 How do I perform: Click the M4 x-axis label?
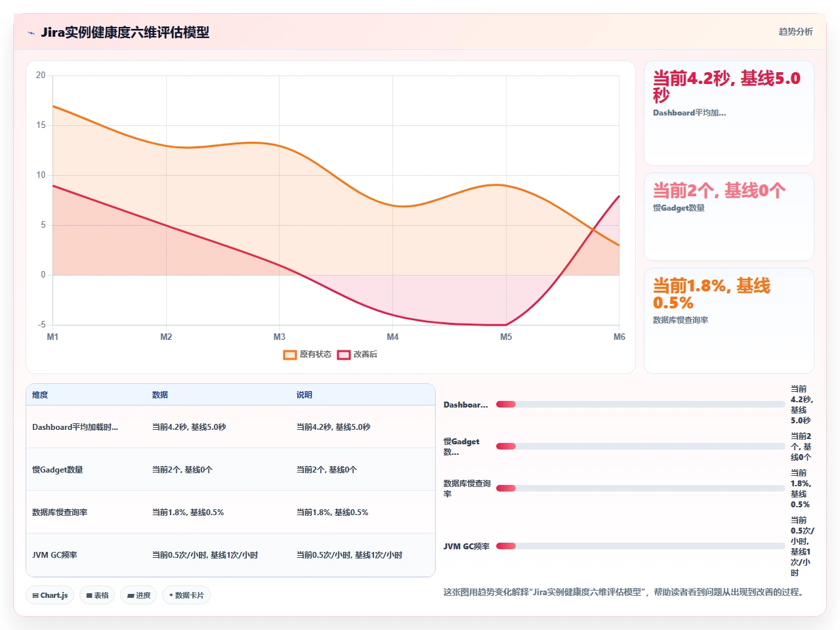click(392, 337)
